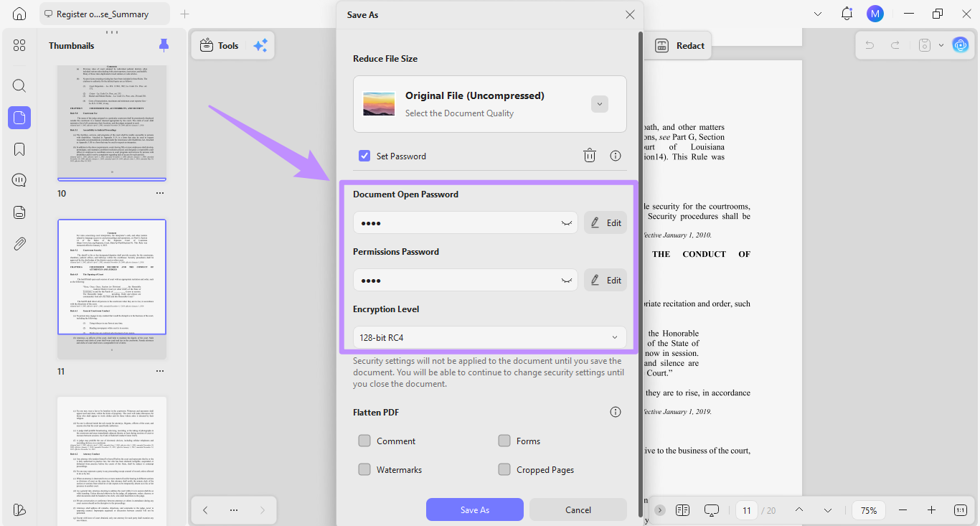Open the user account avatar M

[x=875, y=14]
